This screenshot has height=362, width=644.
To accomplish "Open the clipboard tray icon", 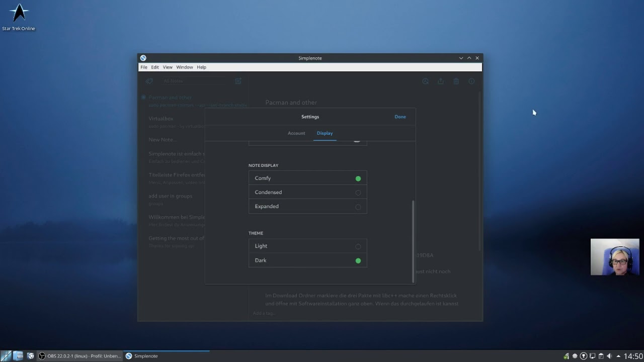I will (601, 356).
